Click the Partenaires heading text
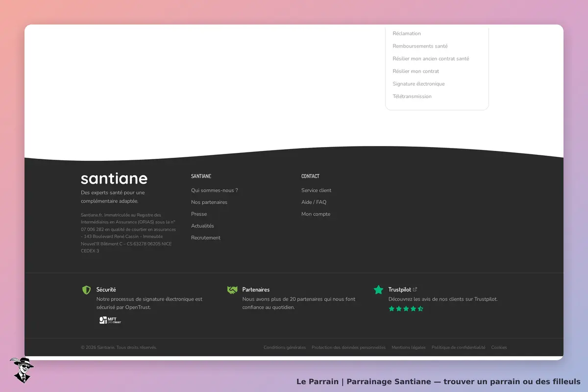The image size is (588, 392). coord(256,290)
